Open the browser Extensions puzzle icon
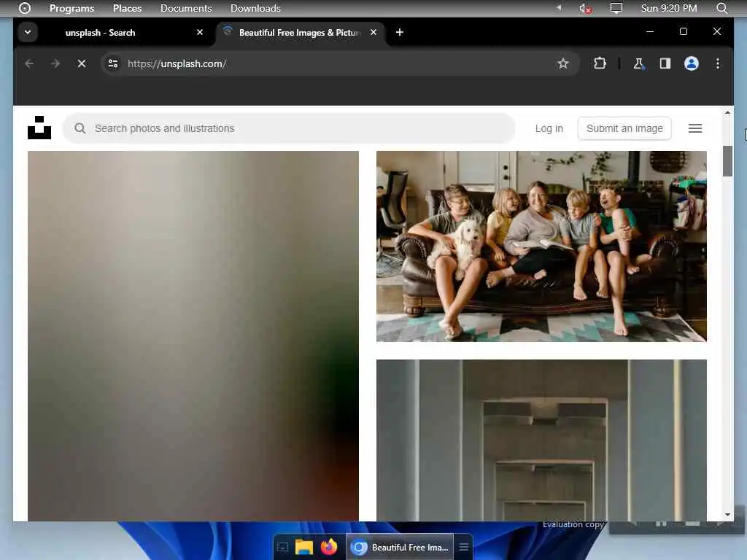Image resolution: width=747 pixels, height=560 pixels. pos(600,63)
